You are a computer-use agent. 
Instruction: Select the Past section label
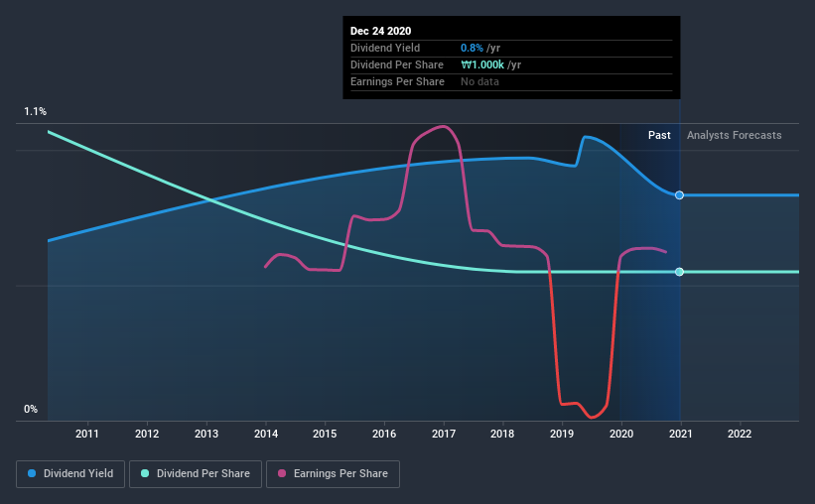pos(659,135)
